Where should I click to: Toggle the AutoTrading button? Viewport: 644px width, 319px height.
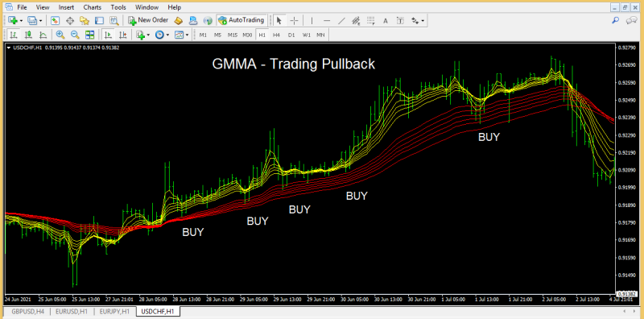[x=242, y=20]
